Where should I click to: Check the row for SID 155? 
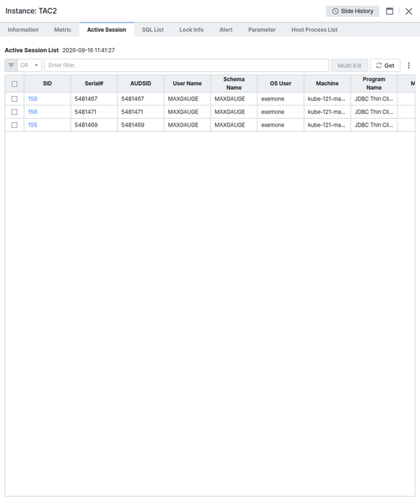point(14,125)
